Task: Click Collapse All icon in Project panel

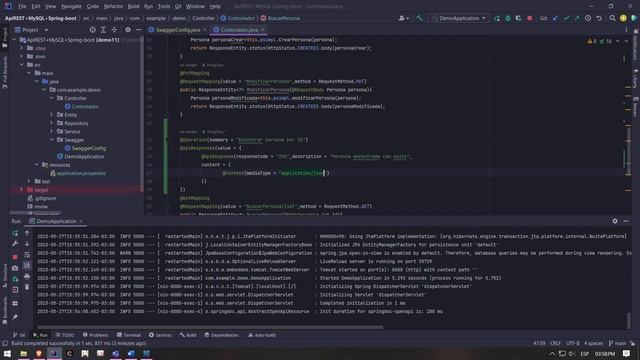Action: pyautogui.click(x=114, y=30)
